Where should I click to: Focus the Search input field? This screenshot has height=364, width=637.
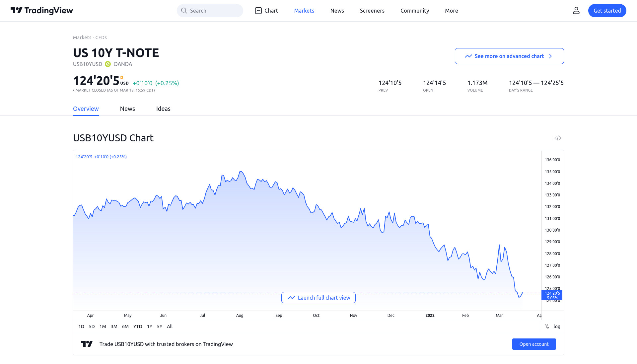[x=210, y=11]
